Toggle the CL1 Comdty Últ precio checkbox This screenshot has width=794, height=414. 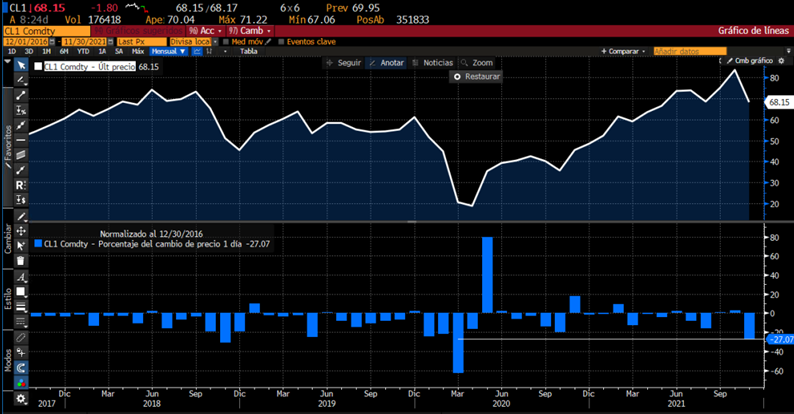click(38, 67)
